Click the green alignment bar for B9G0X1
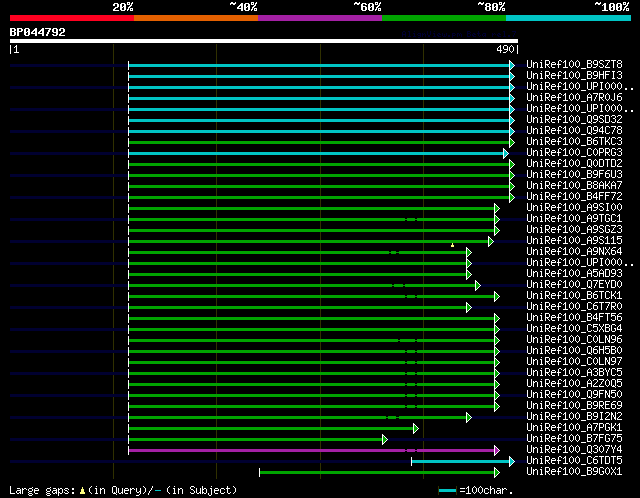Image resolution: width=640 pixels, height=498 pixels. point(377,473)
